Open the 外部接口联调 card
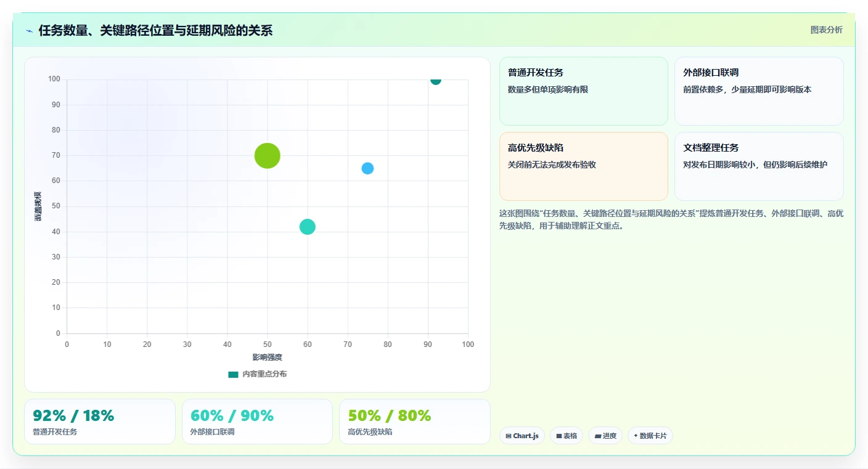Screen dimensions: 868x469 pos(759,91)
